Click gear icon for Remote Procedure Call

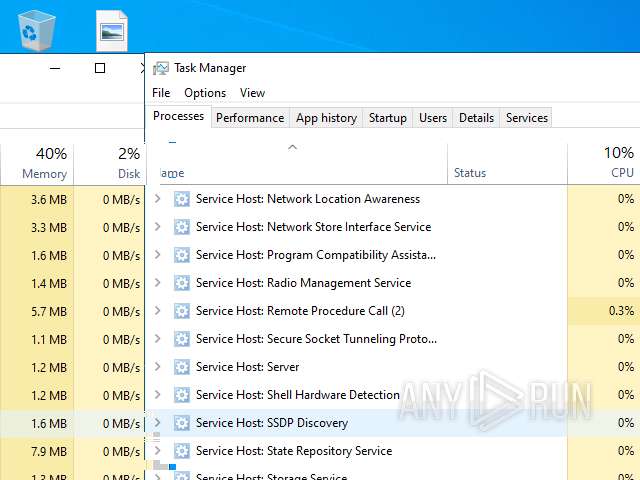click(182, 311)
